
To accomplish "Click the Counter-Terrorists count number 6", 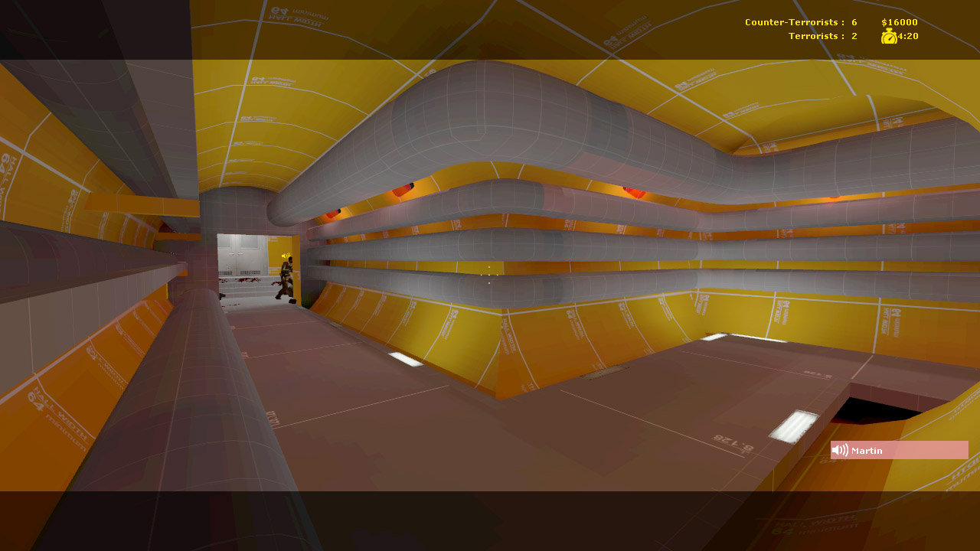I will 854,23.
